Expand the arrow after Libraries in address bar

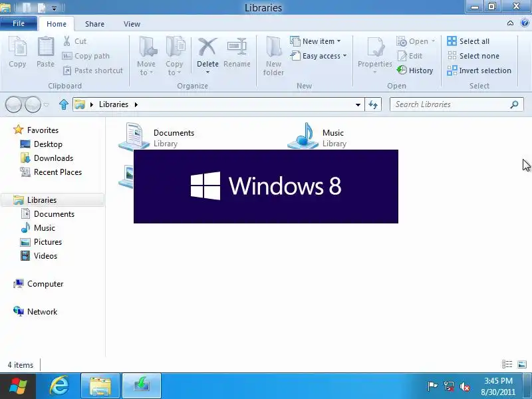(x=136, y=104)
